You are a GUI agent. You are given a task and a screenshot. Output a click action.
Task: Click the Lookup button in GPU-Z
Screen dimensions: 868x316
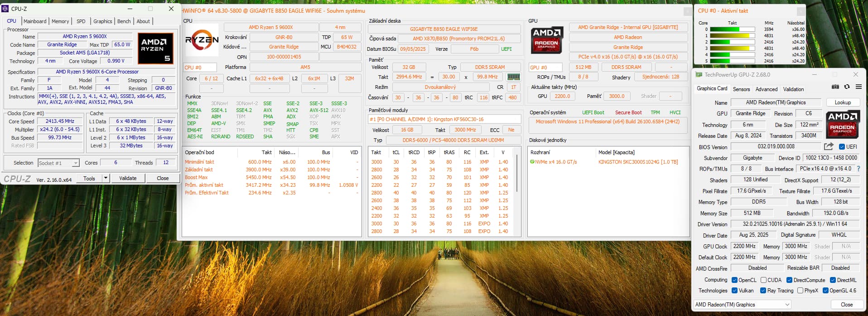click(x=842, y=102)
